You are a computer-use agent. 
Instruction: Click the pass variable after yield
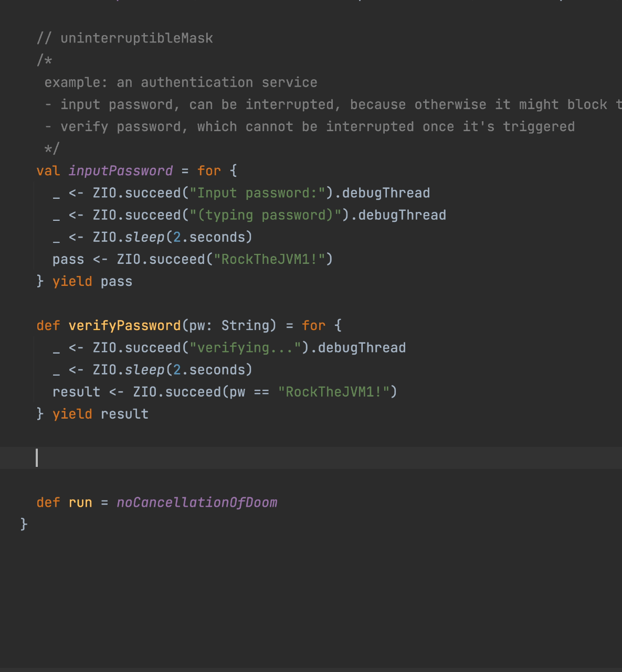tap(116, 282)
